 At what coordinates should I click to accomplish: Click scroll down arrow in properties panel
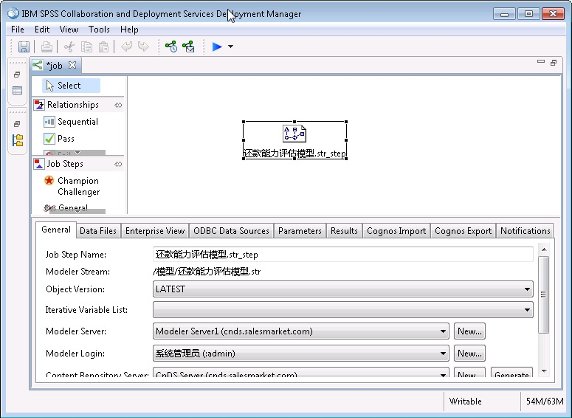pos(544,371)
